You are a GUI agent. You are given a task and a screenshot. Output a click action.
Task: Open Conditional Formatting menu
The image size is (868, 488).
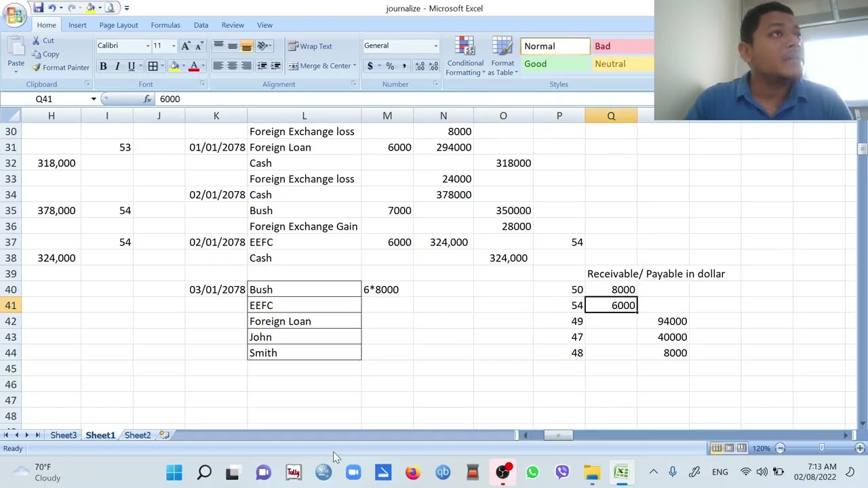pyautogui.click(x=465, y=57)
